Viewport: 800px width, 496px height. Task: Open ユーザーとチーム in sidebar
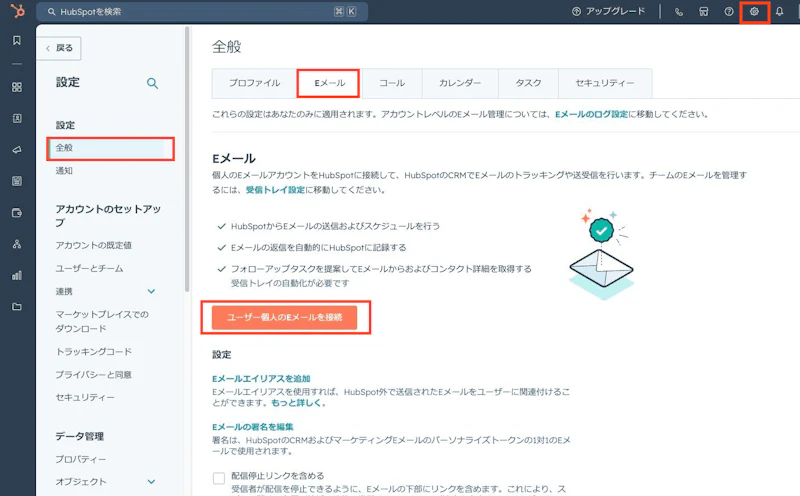click(x=89, y=268)
